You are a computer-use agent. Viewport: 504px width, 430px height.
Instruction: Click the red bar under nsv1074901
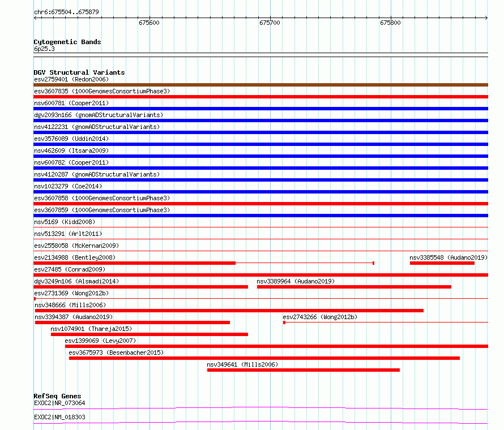coord(150,334)
